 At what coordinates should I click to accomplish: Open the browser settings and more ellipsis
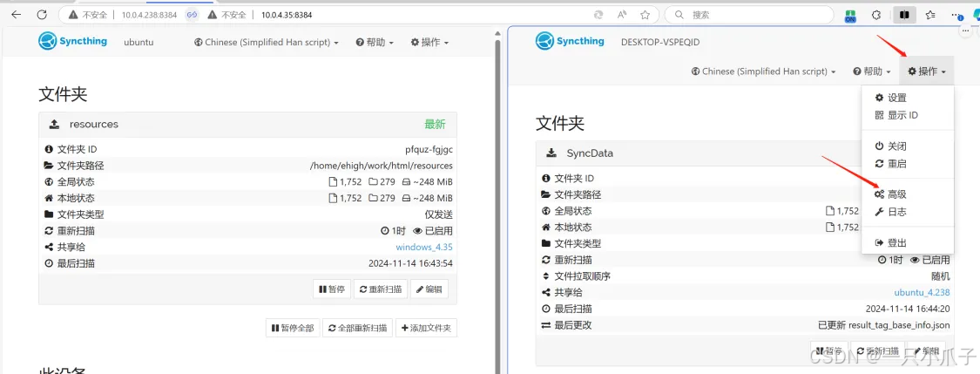(x=956, y=14)
